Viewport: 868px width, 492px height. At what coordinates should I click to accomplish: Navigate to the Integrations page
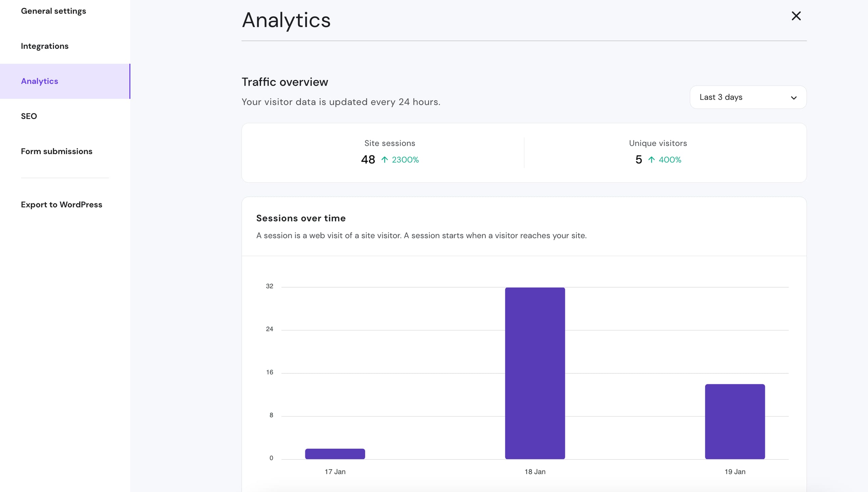[x=44, y=46]
